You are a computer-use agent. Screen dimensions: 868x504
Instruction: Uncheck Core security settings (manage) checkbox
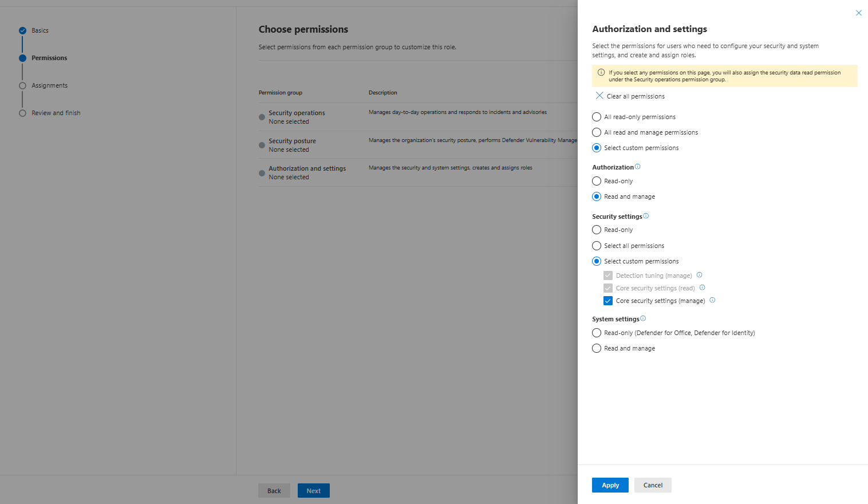click(608, 301)
